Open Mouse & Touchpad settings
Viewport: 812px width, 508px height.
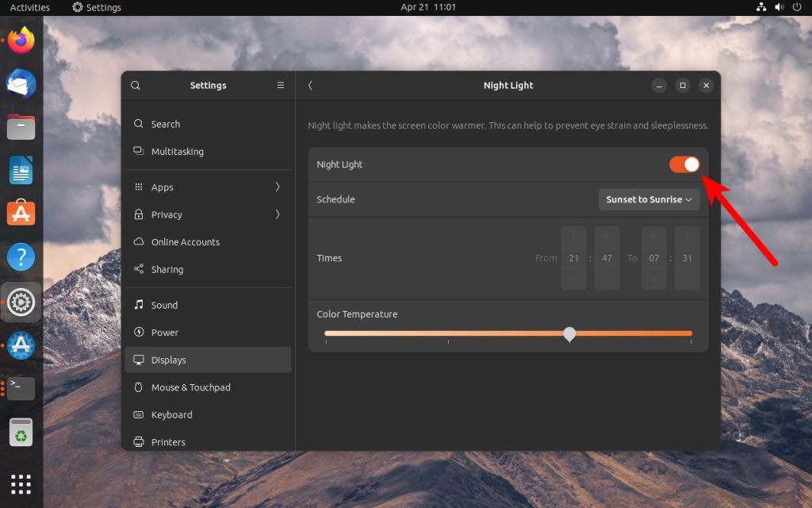[x=209, y=387]
